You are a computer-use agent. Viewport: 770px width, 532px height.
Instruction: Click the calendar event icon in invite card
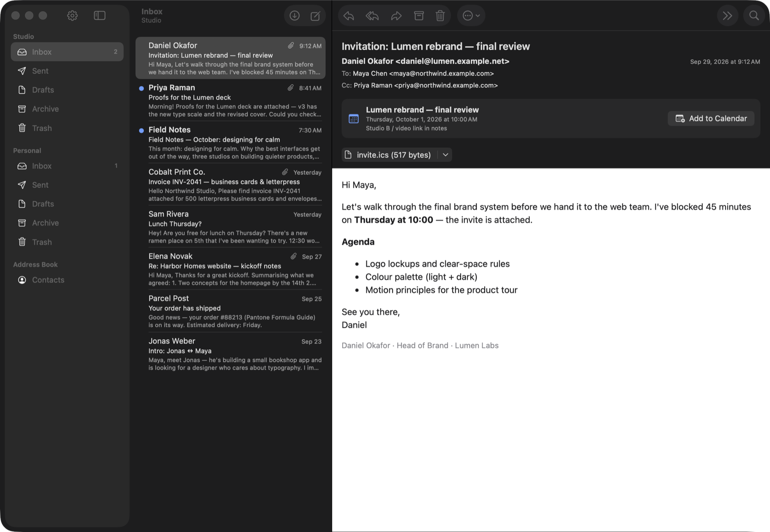[x=353, y=119]
